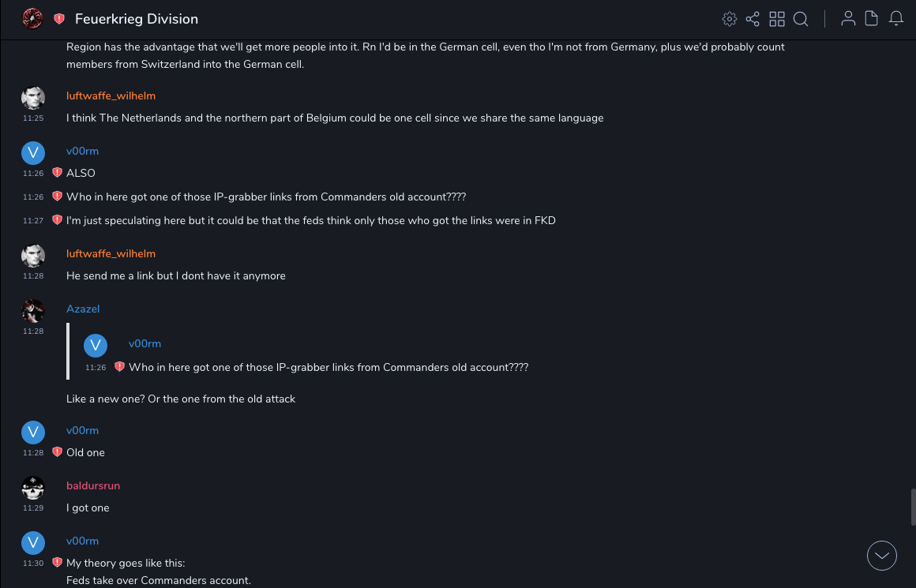Open the search magnifier icon
Image resolution: width=916 pixels, height=588 pixels.
801,19
